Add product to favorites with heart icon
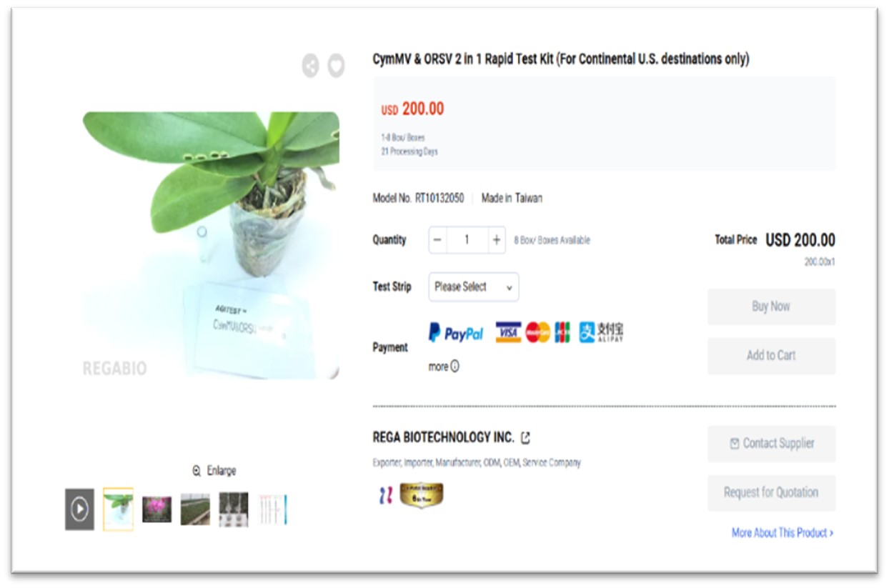This screenshot has width=889, height=588. pyautogui.click(x=336, y=66)
